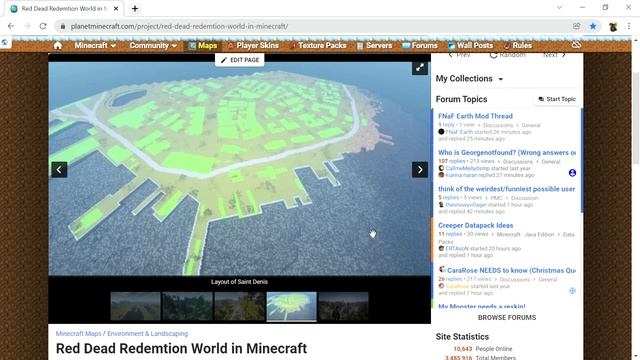Open the Maps section
The width and height of the screenshot is (640, 360).
click(203, 45)
